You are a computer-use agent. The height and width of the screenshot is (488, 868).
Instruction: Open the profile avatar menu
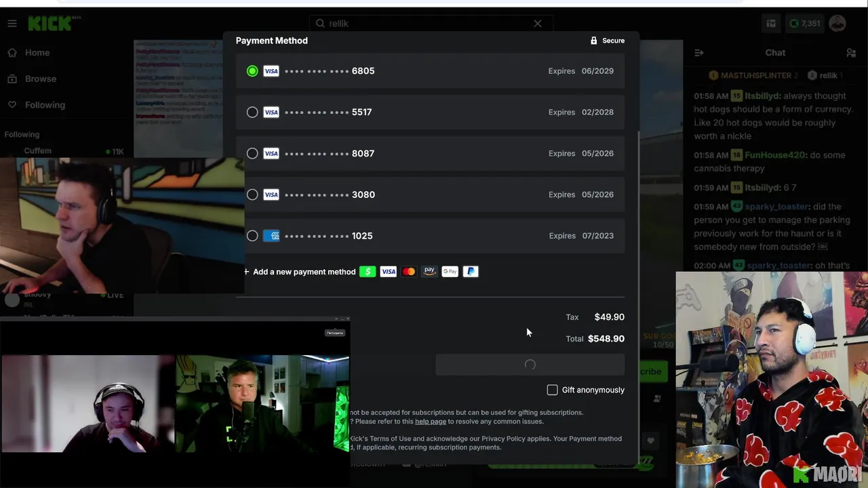click(837, 24)
